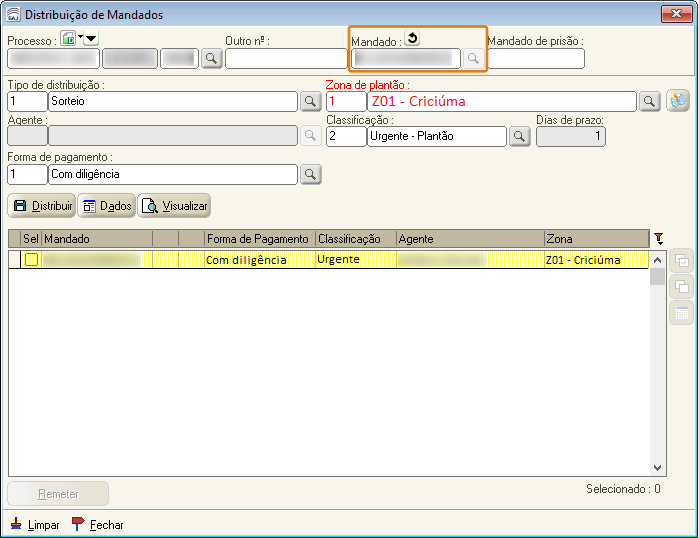The image size is (699, 538).
Task: Search Tipo de distribuição with magnifier
Action: pyautogui.click(x=310, y=101)
